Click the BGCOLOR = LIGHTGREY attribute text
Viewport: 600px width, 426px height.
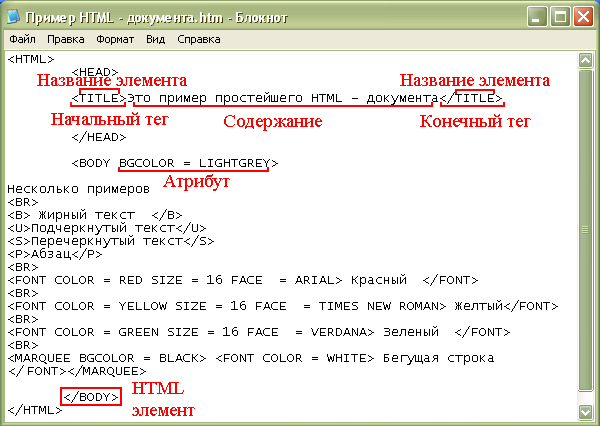tap(194, 163)
